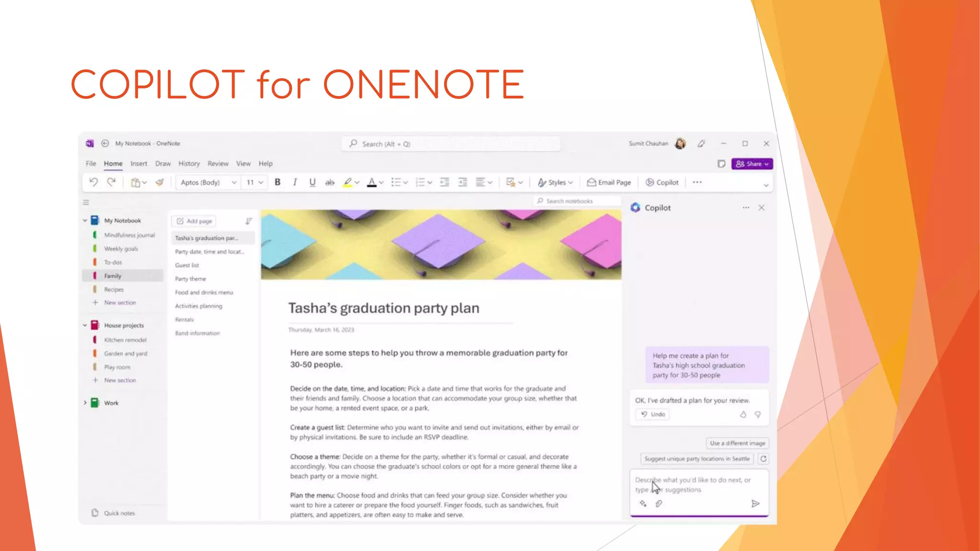This screenshot has width=980, height=551.
Task: Refresh Copilot suggestions
Action: point(763,459)
